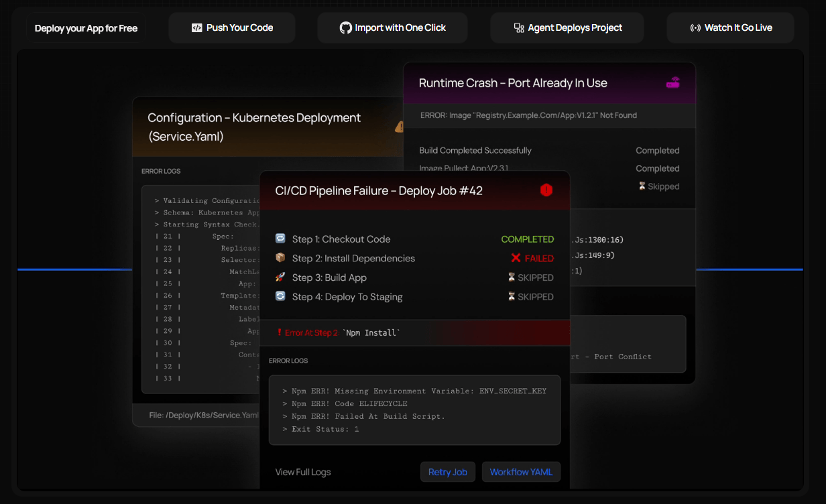Open the Agent Deploys Project tab
826x504 pixels.
pos(567,28)
